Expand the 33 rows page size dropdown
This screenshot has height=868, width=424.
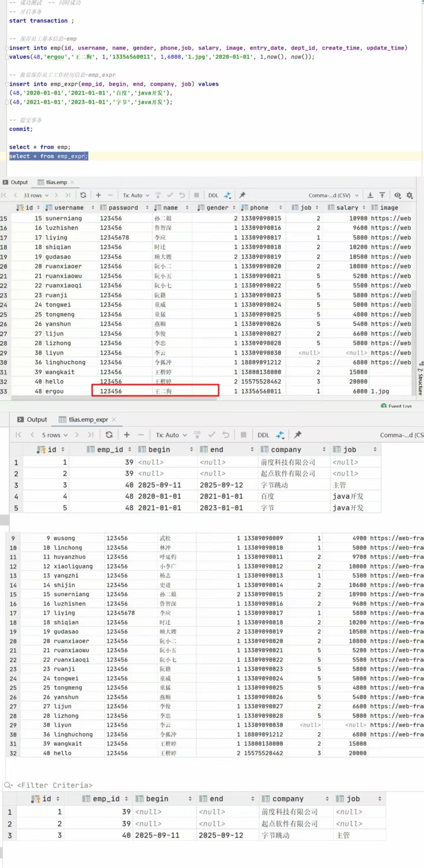tap(36, 195)
